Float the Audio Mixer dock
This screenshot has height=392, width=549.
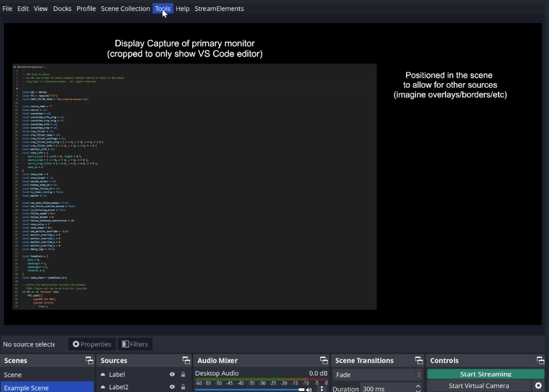tap(324, 360)
